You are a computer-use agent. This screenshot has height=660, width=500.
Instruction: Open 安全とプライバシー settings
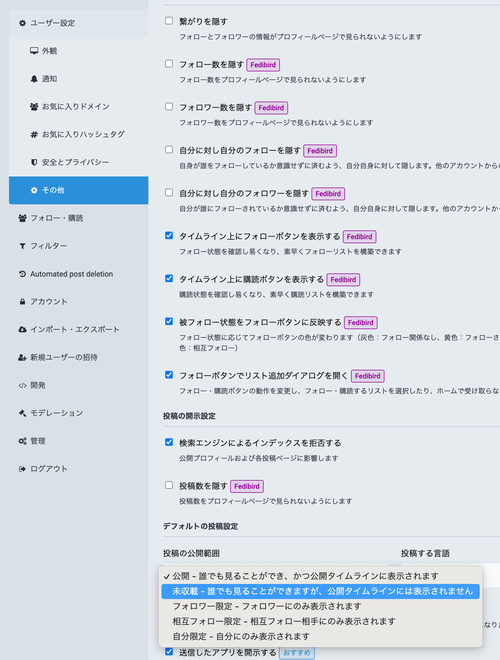[79, 162]
